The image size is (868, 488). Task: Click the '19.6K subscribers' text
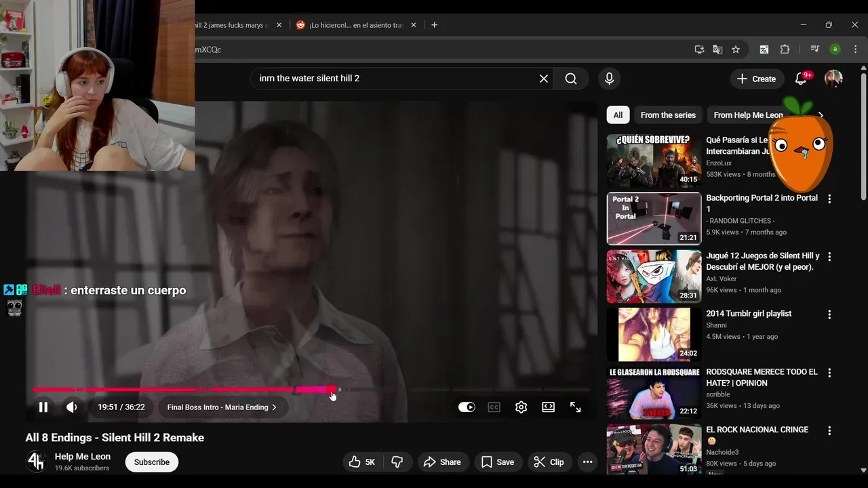tap(82, 468)
